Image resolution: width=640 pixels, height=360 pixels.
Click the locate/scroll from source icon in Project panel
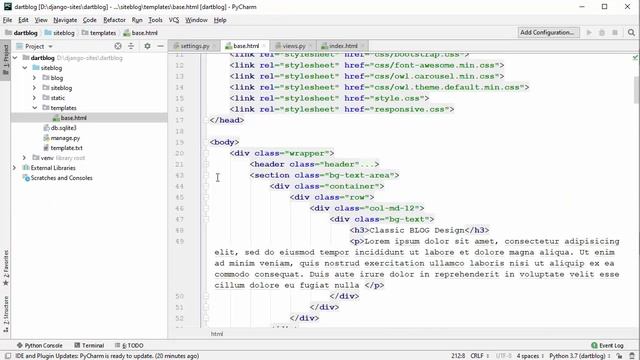point(118,46)
